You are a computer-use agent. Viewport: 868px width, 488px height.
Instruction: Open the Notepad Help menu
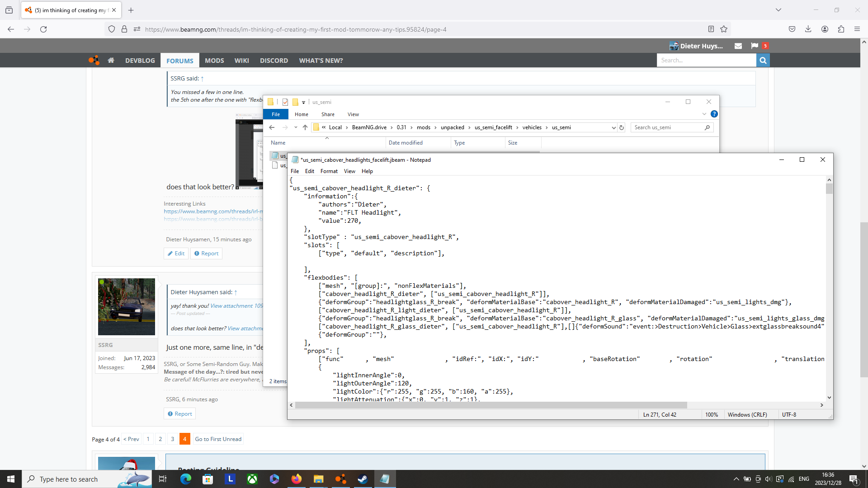pos(367,171)
